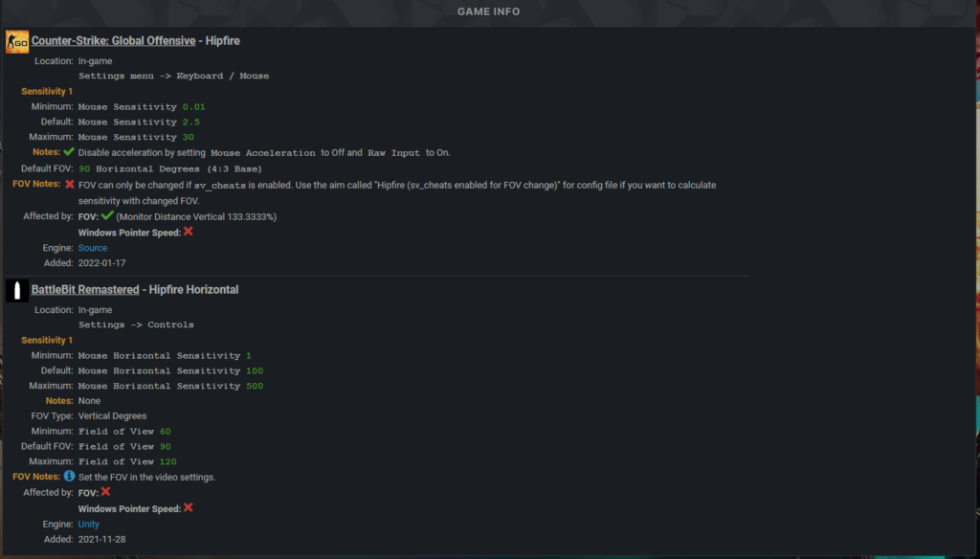
Task: Open the Source engine link
Action: pos(93,248)
